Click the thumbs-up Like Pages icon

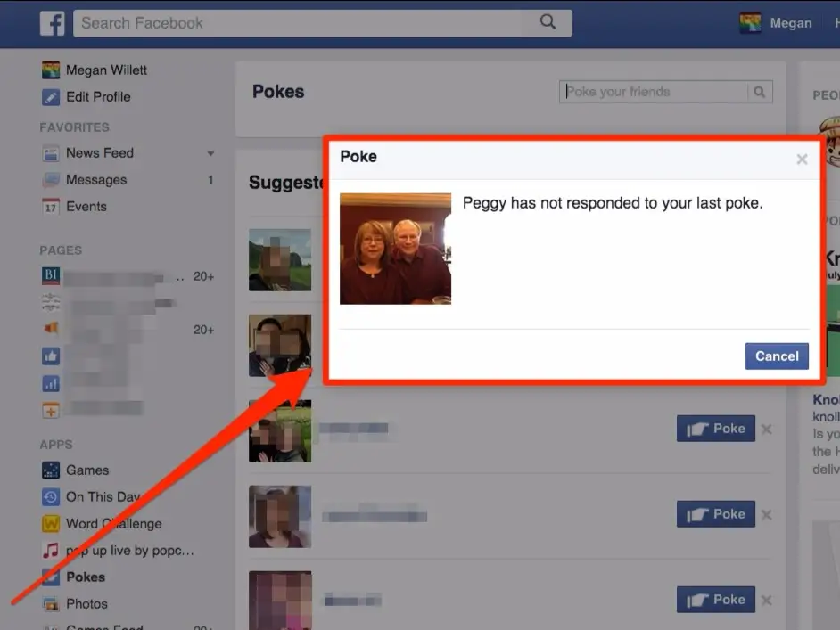(x=51, y=356)
